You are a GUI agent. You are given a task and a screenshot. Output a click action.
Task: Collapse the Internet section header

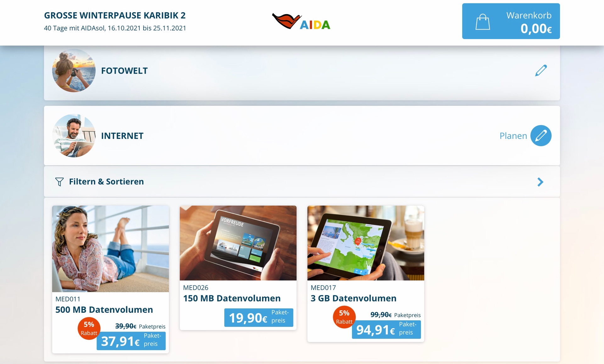[x=302, y=136]
